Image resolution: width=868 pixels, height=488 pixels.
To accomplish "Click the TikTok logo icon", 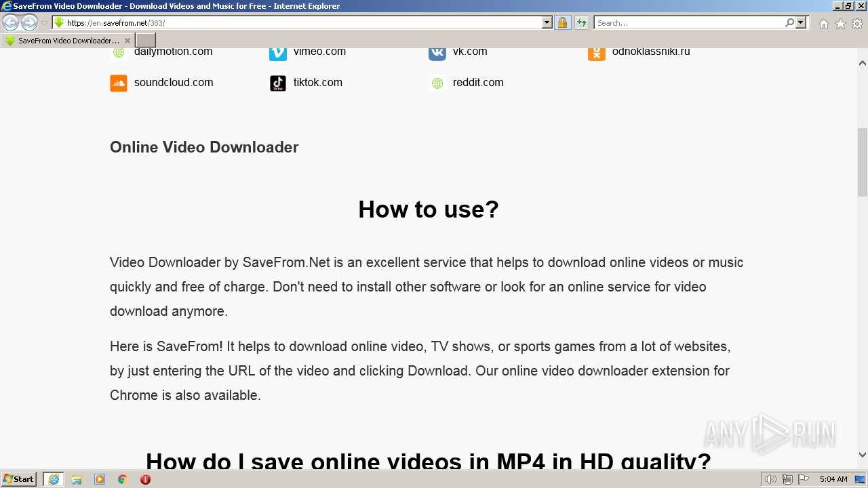I will pos(278,83).
